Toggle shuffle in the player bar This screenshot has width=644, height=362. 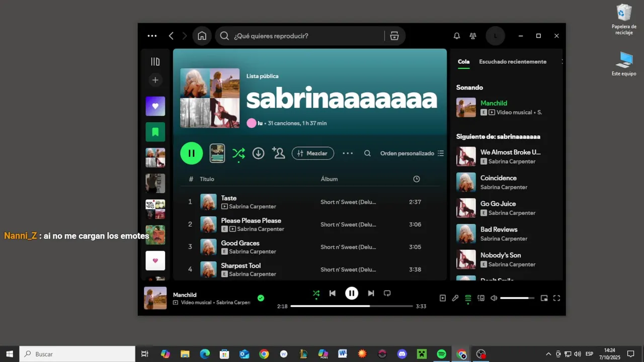(x=316, y=293)
